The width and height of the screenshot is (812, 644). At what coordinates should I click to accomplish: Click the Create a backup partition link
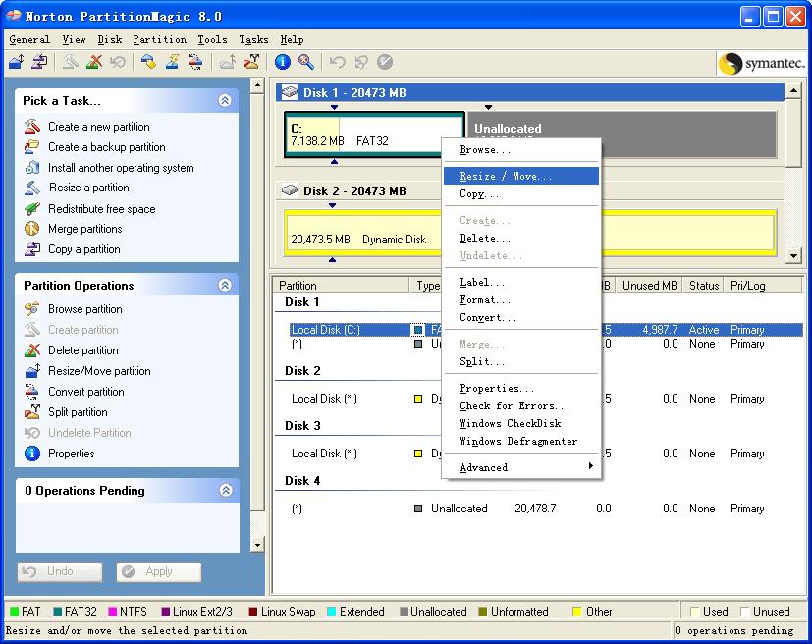[106, 147]
